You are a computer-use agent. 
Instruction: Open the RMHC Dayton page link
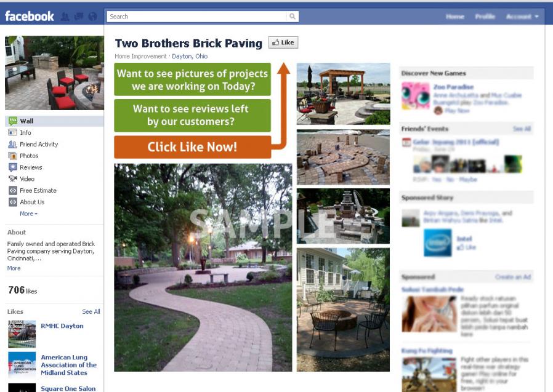point(62,326)
